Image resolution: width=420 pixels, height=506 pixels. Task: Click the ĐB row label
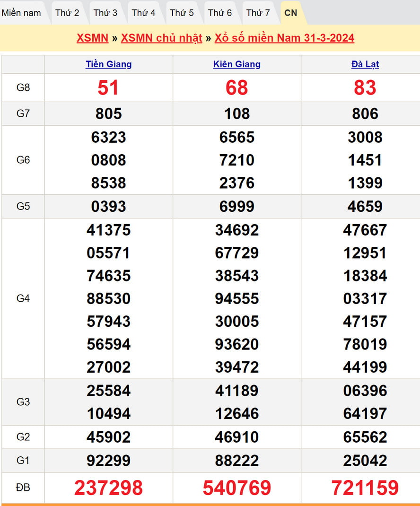pyautogui.click(x=23, y=487)
